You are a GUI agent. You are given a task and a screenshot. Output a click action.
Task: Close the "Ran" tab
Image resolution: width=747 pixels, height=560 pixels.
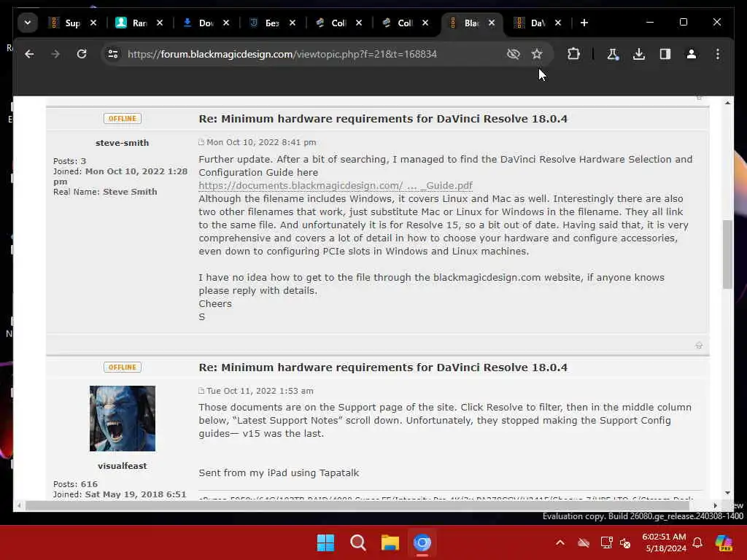tap(160, 23)
